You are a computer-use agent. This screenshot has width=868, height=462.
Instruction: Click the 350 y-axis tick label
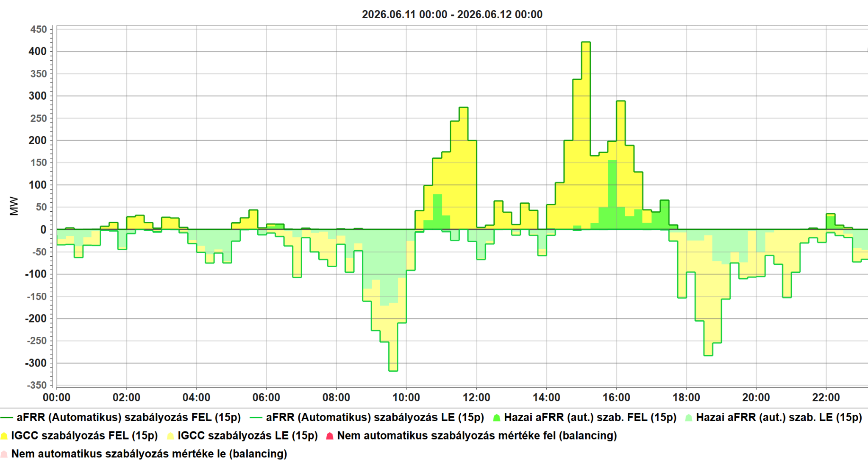[39, 74]
